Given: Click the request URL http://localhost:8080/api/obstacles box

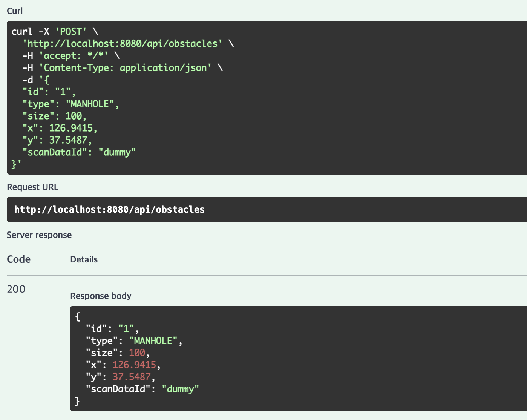Looking at the screenshot, I should pyautogui.click(x=267, y=210).
